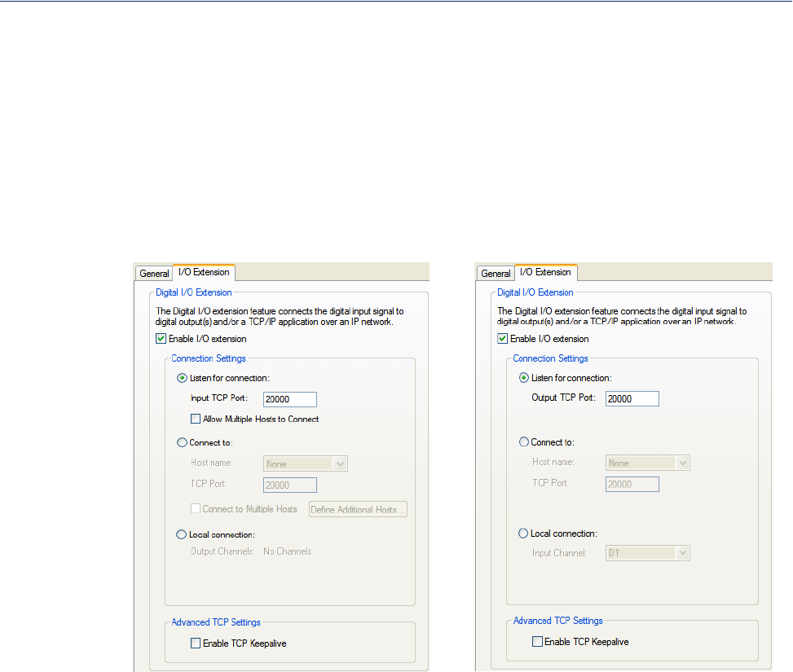Select Connect to option in right dialog
This screenshot has height=672, width=793.
tap(524, 442)
